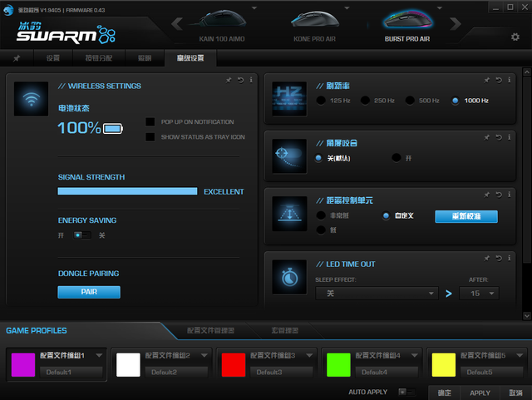Click the 确定 OK button
This screenshot has height=400, width=532.
pos(444,393)
